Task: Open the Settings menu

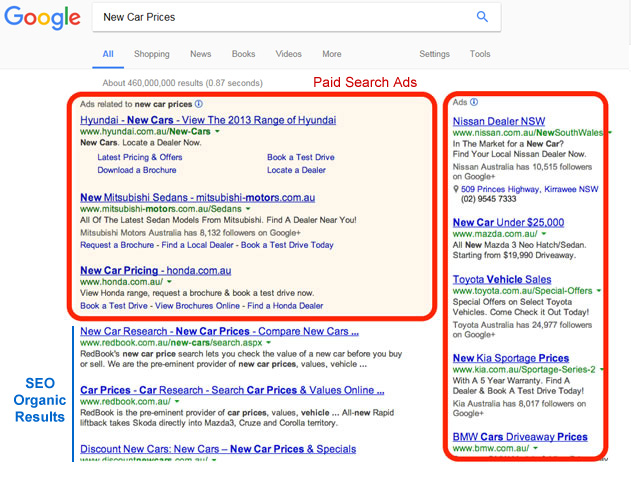Action: tap(434, 54)
